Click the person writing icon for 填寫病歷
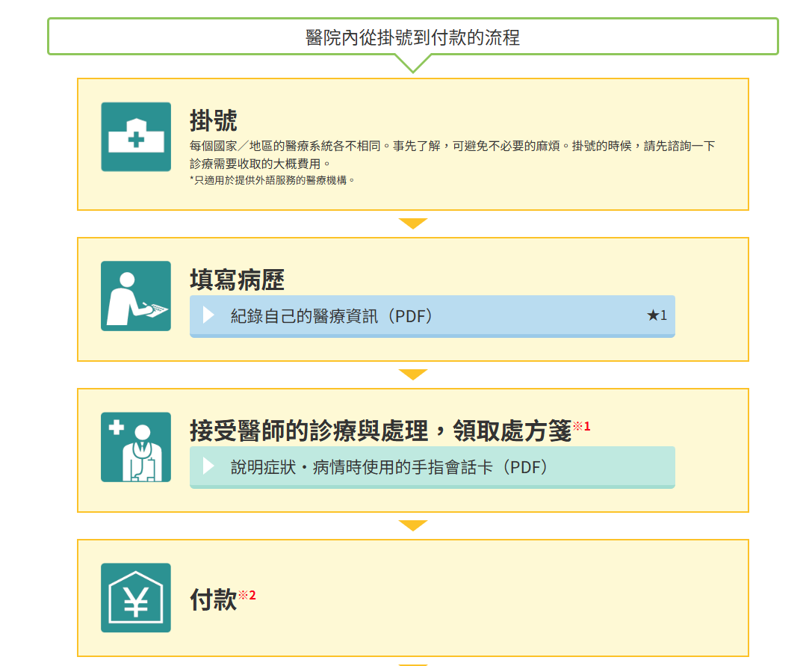The image size is (812, 666). tap(136, 296)
